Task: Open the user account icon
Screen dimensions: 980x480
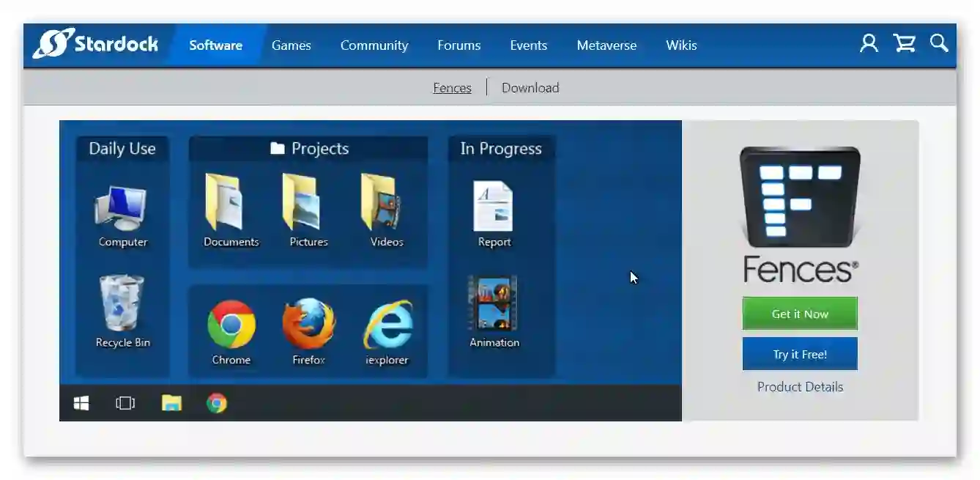Action: 869,43
